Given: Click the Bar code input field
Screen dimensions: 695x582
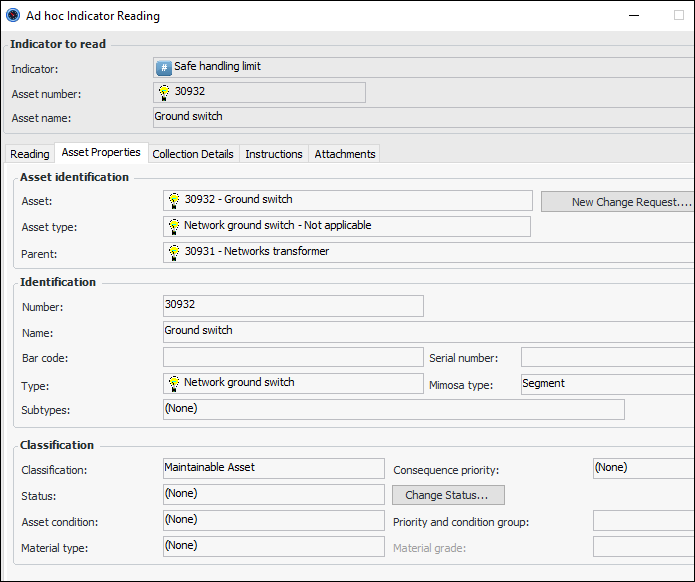Looking at the screenshot, I should coord(293,357).
